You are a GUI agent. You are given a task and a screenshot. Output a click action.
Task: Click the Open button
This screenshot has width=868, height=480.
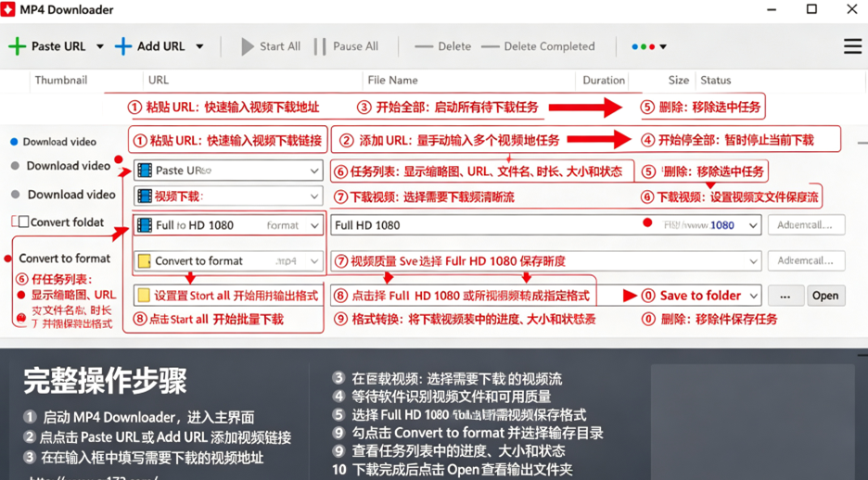pyautogui.click(x=825, y=296)
